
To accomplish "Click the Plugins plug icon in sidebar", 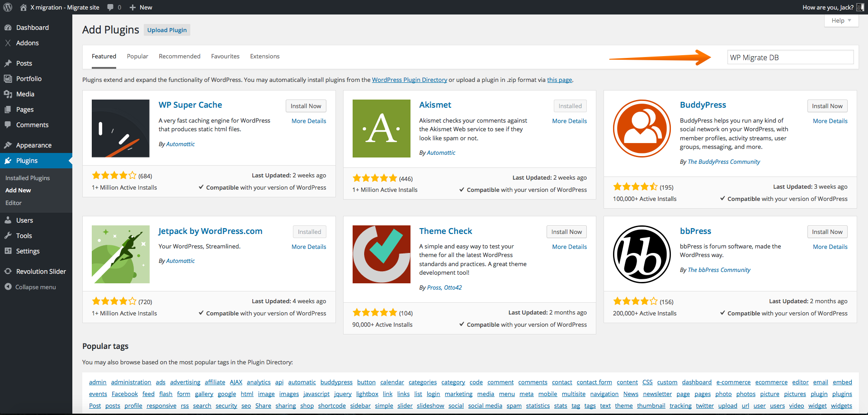I will click(8, 161).
